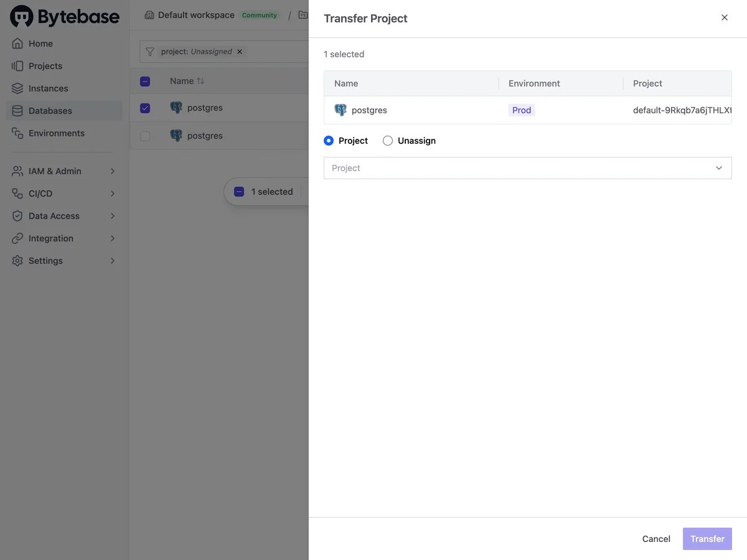Click the Community plan badge
This screenshot has height=560, width=747.
click(x=260, y=15)
